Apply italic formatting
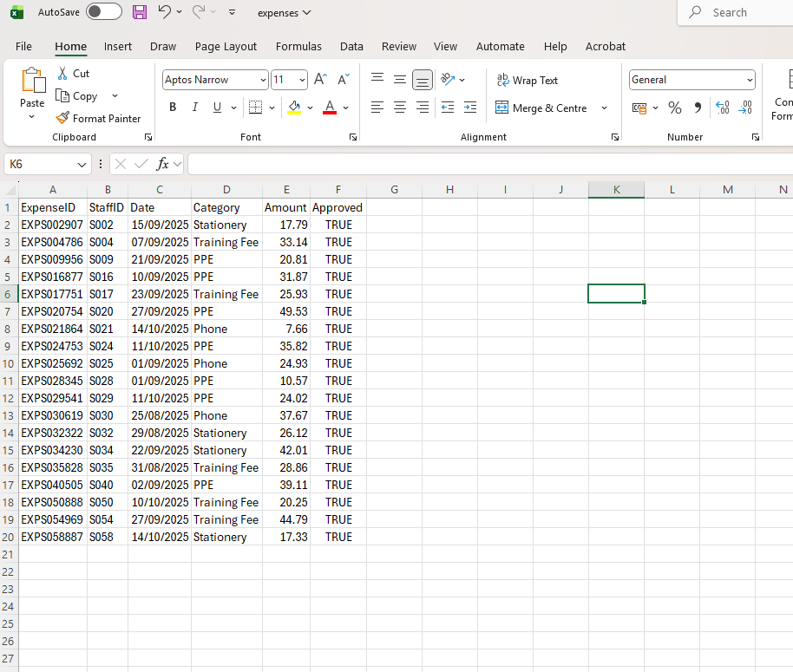This screenshot has height=672, width=793. pyautogui.click(x=193, y=107)
